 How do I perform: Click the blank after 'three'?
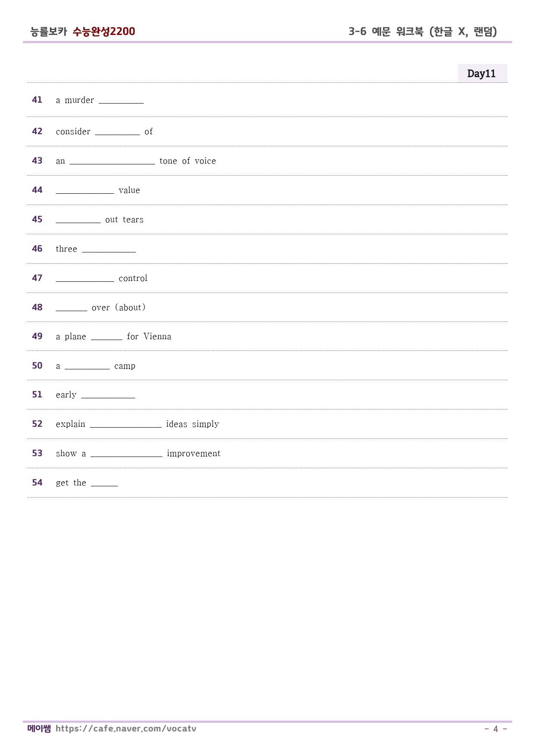[x=109, y=251]
